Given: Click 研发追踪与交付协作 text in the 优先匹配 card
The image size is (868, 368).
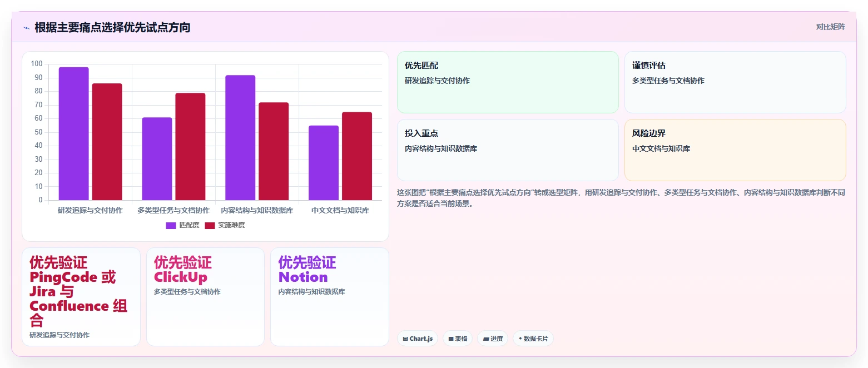Looking at the screenshot, I should 437,81.
